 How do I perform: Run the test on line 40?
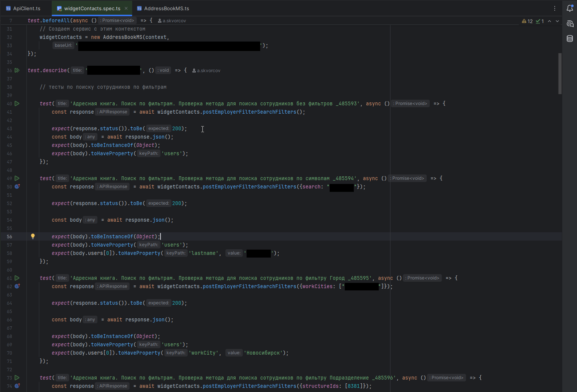pos(17,103)
